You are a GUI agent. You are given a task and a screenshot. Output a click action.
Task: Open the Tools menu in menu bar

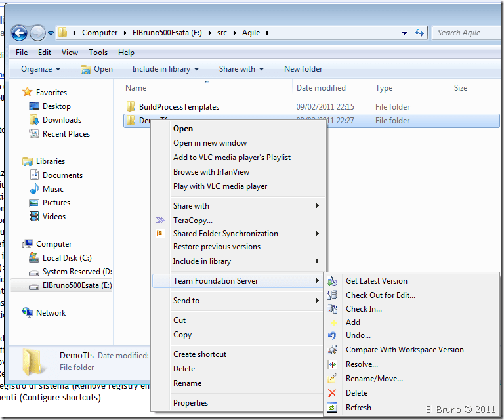click(x=98, y=52)
